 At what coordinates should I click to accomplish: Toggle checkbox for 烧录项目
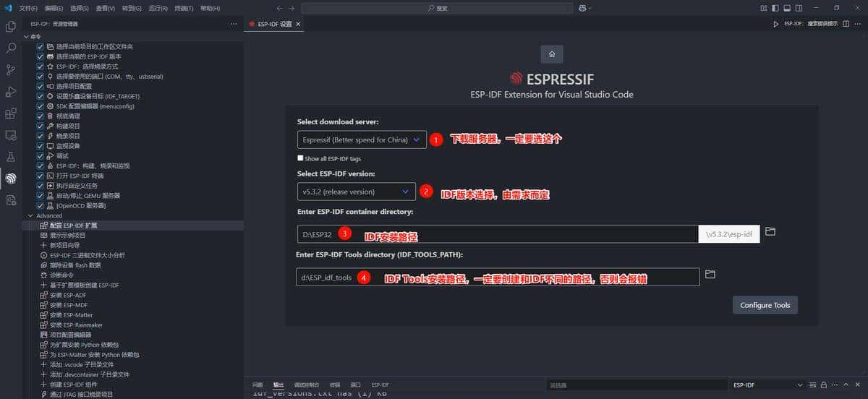[x=41, y=136]
